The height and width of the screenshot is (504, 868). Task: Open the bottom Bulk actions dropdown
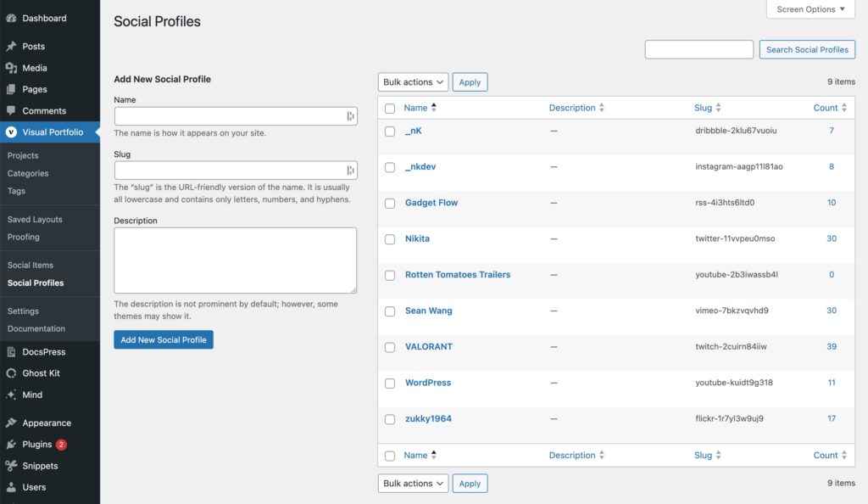pos(413,484)
